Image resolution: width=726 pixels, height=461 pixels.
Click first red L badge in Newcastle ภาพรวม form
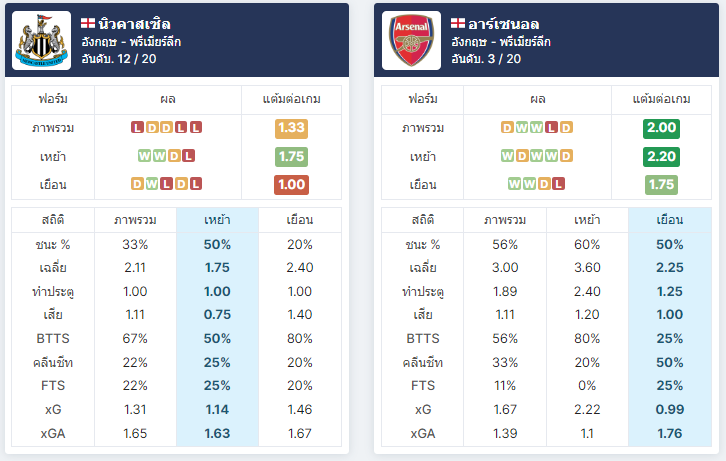click(137, 127)
